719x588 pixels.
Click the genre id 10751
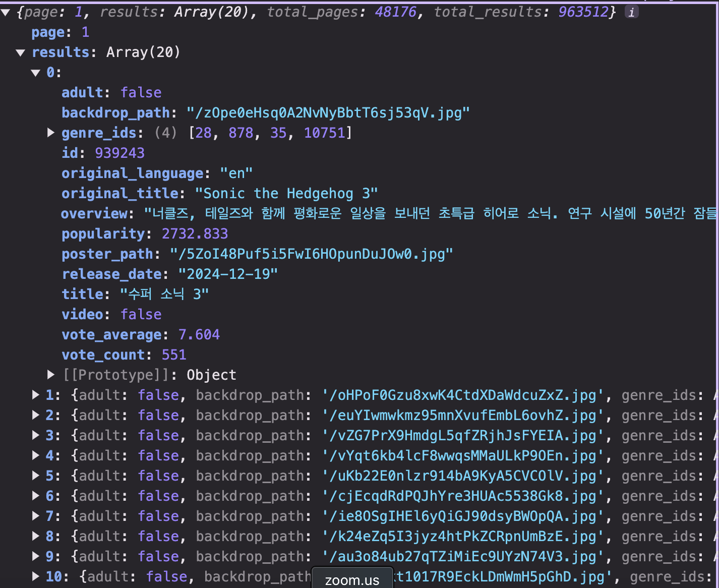[325, 133]
